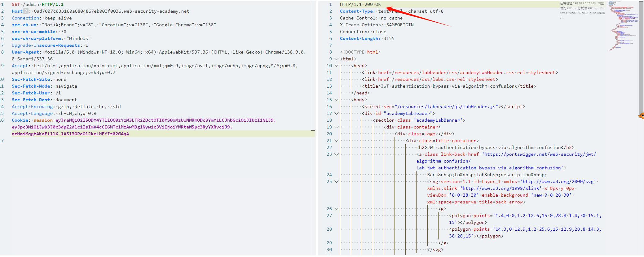Fold the div class=container block
Viewport: 644px width, 257px height.
tap(336, 127)
